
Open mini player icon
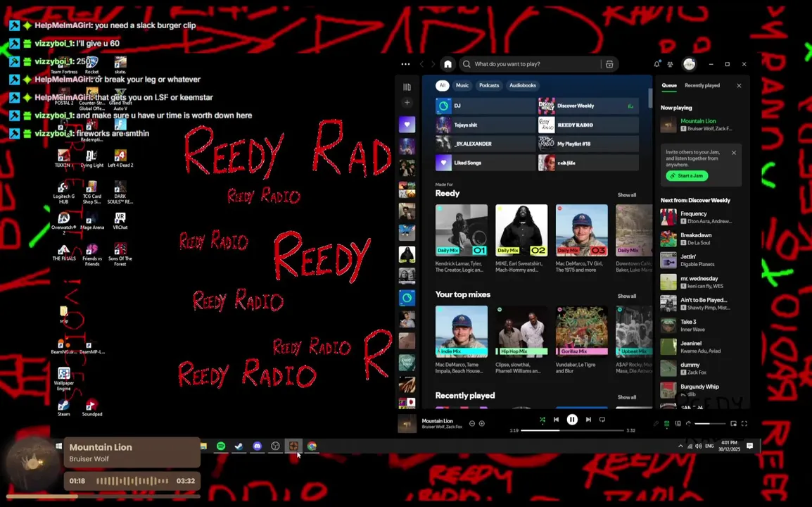pos(733,424)
